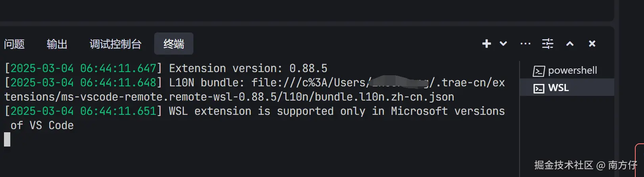The image size is (644, 177).
Task: Close the bottom panel with the X
Action: [592, 44]
